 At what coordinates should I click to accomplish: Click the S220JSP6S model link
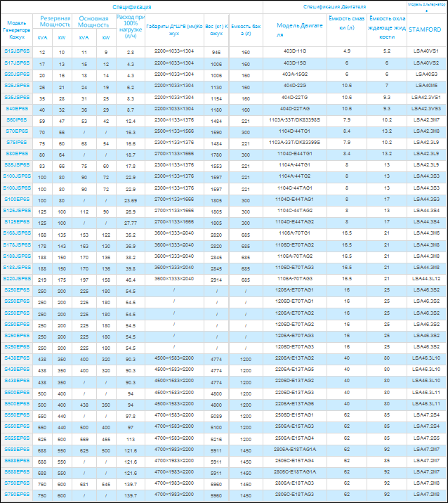coord(18,278)
